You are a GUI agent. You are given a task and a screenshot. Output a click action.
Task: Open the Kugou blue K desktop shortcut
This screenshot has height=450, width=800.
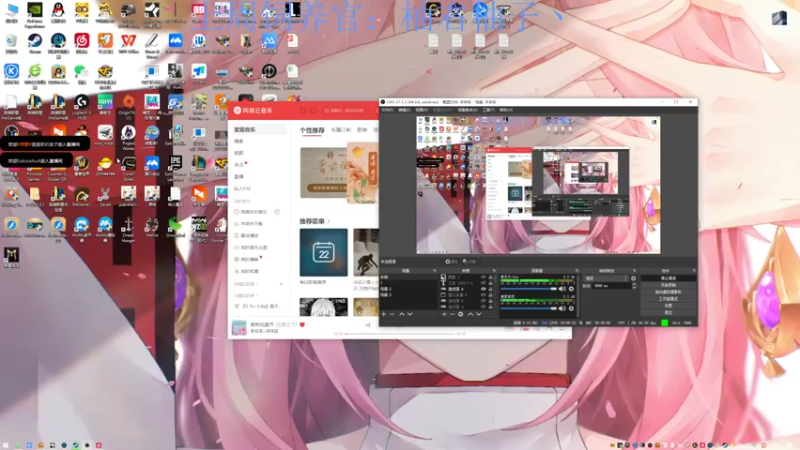11,73
